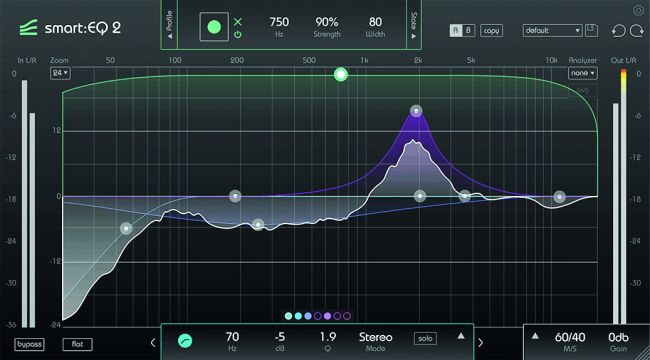This screenshot has height=360, width=650.
Task: Click the In L/R input meter
Action: click(28, 203)
